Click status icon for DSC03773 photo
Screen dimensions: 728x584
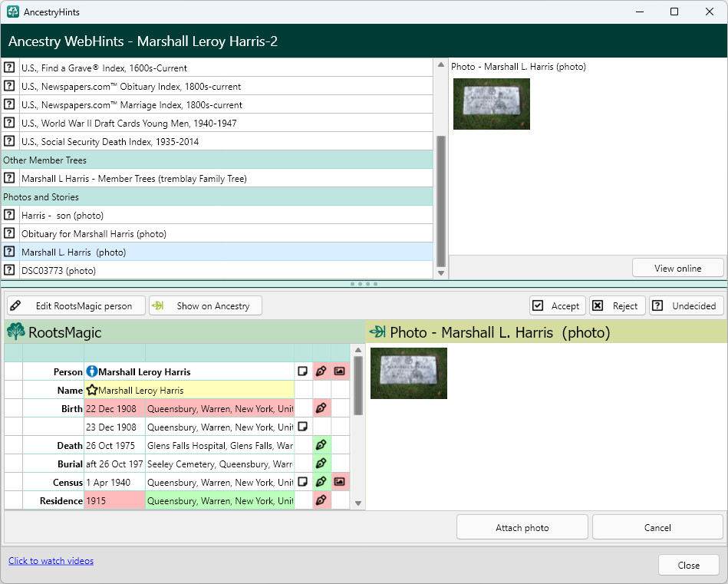click(x=9, y=270)
